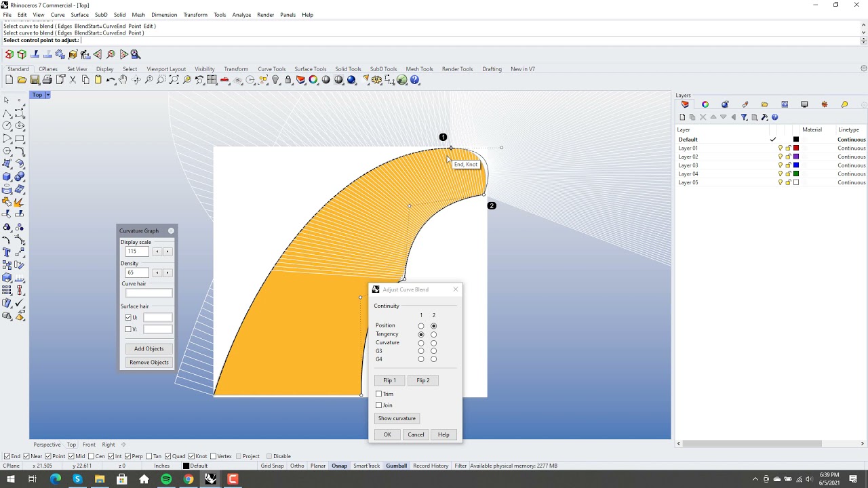Viewport: 868px width, 488px height.
Task: Click Show curvature button
Action: [x=397, y=418]
